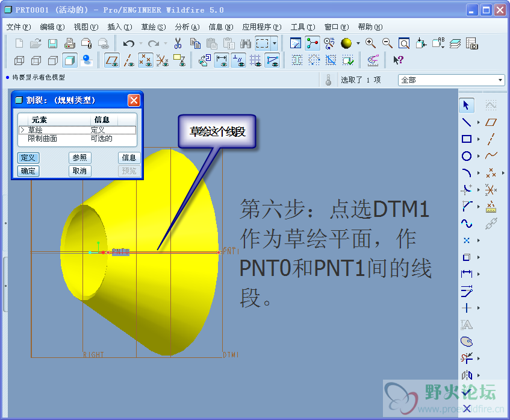Click the Refit view icon

tap(404, 43)
